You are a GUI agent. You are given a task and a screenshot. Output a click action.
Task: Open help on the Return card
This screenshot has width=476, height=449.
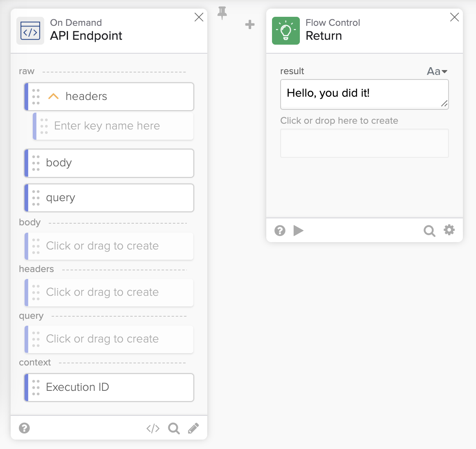click(280, 231)
